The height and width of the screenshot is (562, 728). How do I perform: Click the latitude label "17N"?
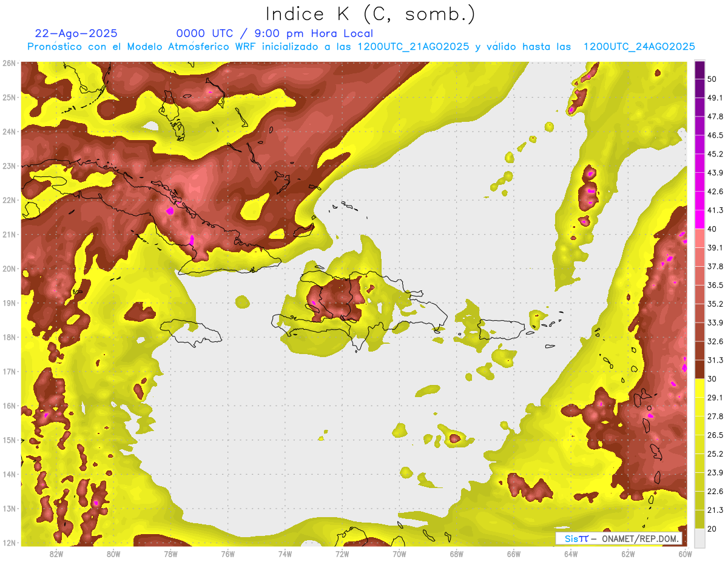(9, 371)
